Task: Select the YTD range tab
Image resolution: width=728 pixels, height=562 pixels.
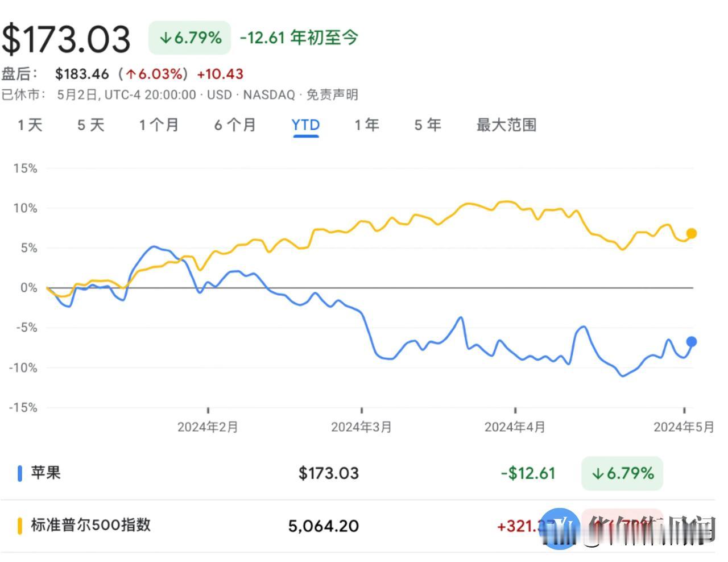Action: 305,125
